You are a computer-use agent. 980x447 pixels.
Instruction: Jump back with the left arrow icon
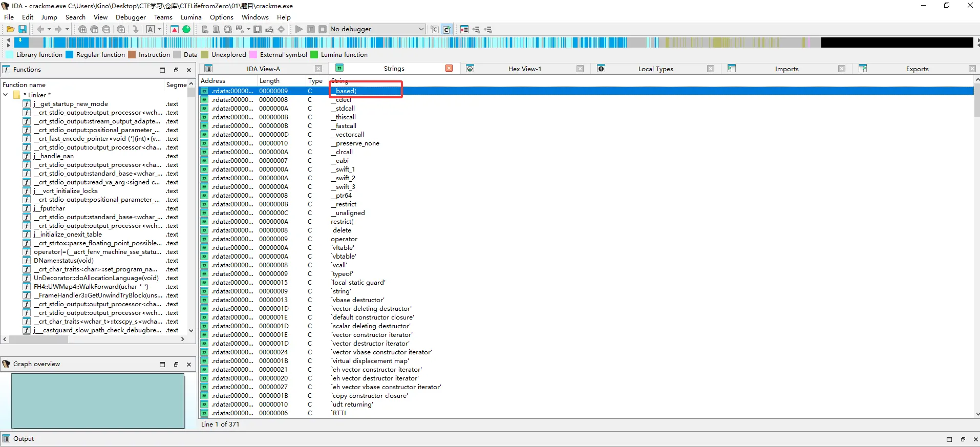tap(40, 29)
